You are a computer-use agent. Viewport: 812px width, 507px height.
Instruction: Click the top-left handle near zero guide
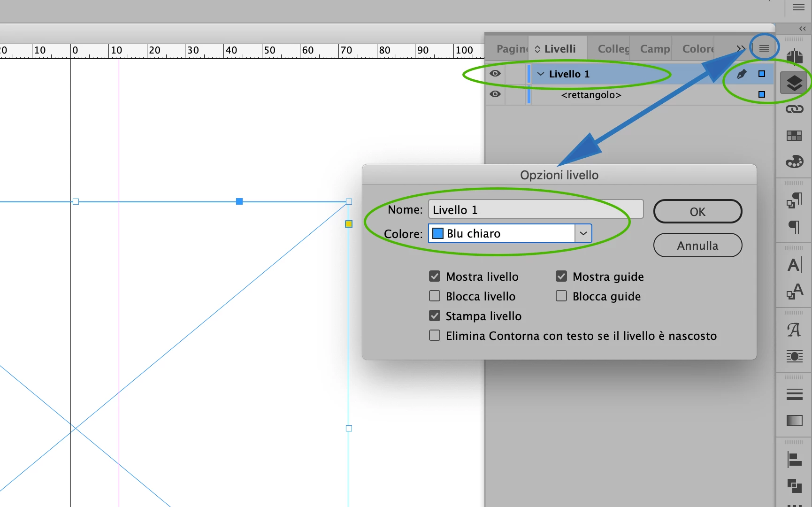click(x=76, y=201)
